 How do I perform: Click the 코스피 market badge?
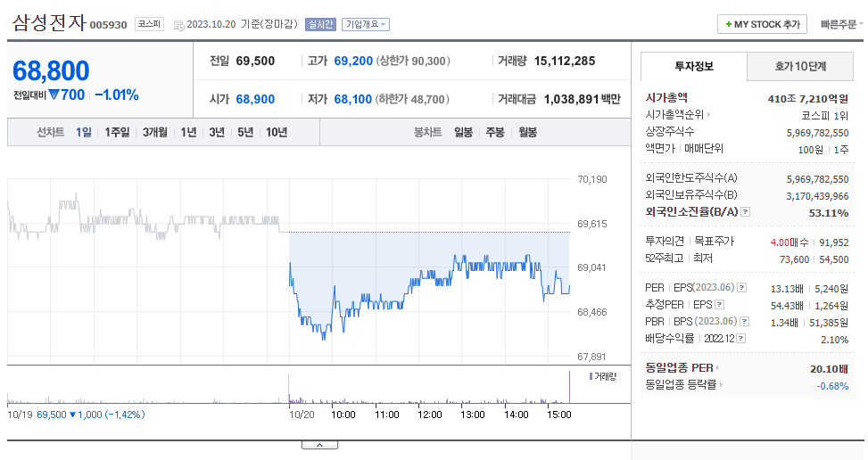pyautogui.click(x=150, y=24)
